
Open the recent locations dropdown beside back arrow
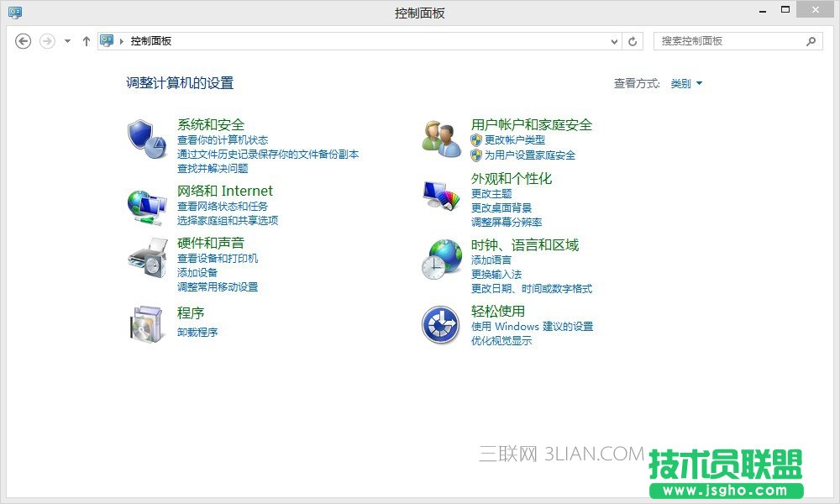tap(66, 40)
